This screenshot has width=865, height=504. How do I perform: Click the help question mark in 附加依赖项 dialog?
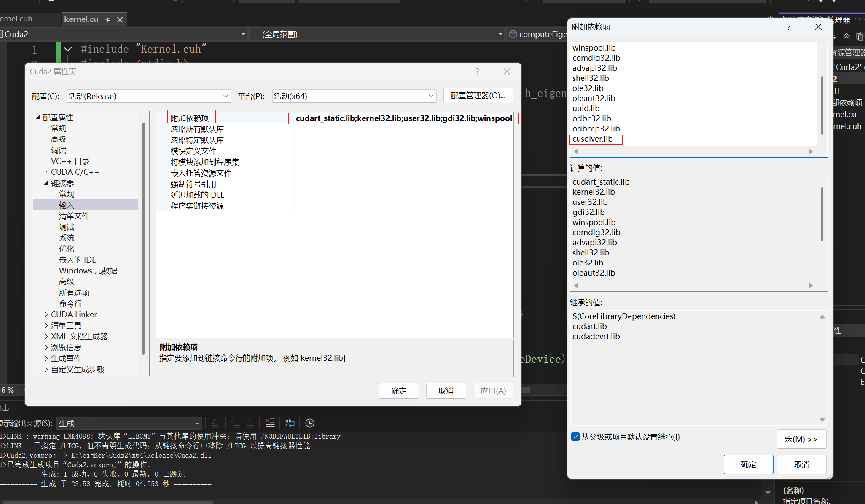point(788,27)
